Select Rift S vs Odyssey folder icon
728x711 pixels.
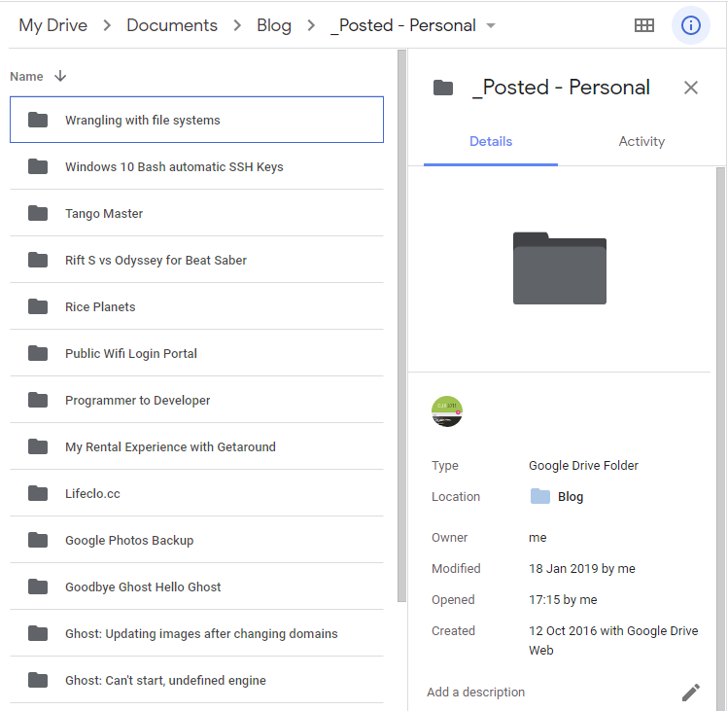pos(38,260)
